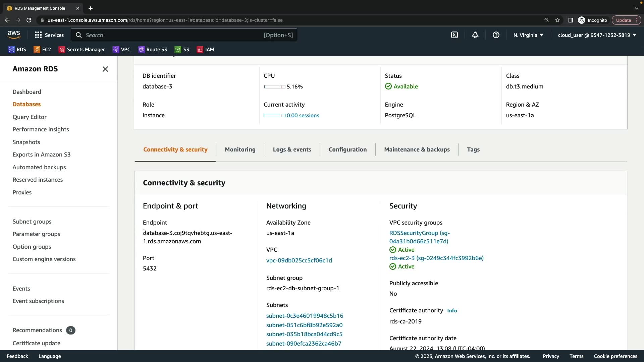Click the 0.00 sessions activity link
Image resolution: width=644 pixels, height=362 pixels.
(x=303, y=115)
